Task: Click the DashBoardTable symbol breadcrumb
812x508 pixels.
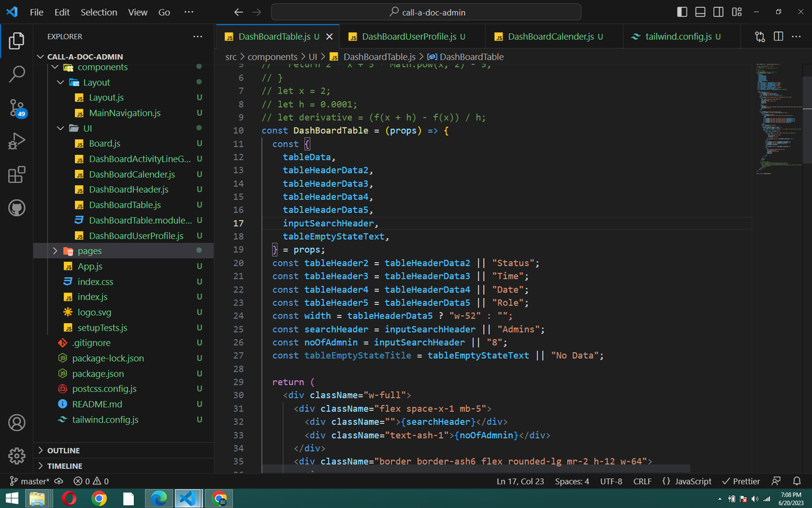Action: [x=467, y=57]
